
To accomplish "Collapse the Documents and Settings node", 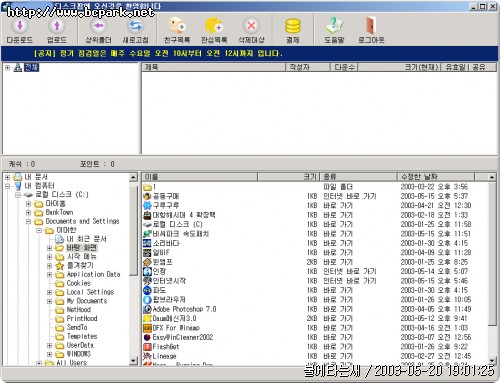I will 28,221.
